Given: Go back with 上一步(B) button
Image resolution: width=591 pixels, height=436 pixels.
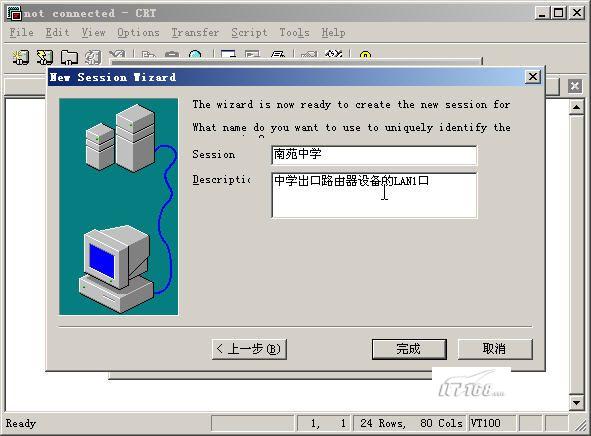Looking at the screenshot, I should click(249, 349).
